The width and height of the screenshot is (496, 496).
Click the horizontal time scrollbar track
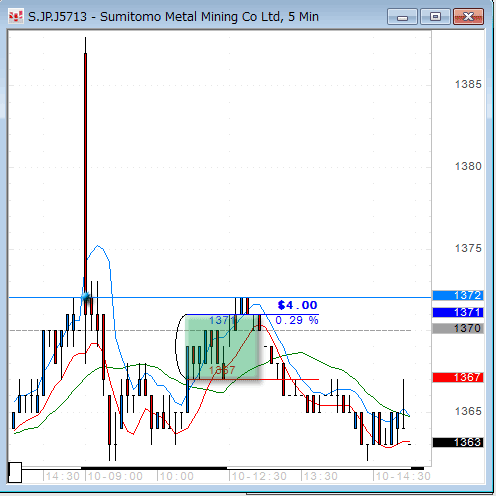pos(223,468)
